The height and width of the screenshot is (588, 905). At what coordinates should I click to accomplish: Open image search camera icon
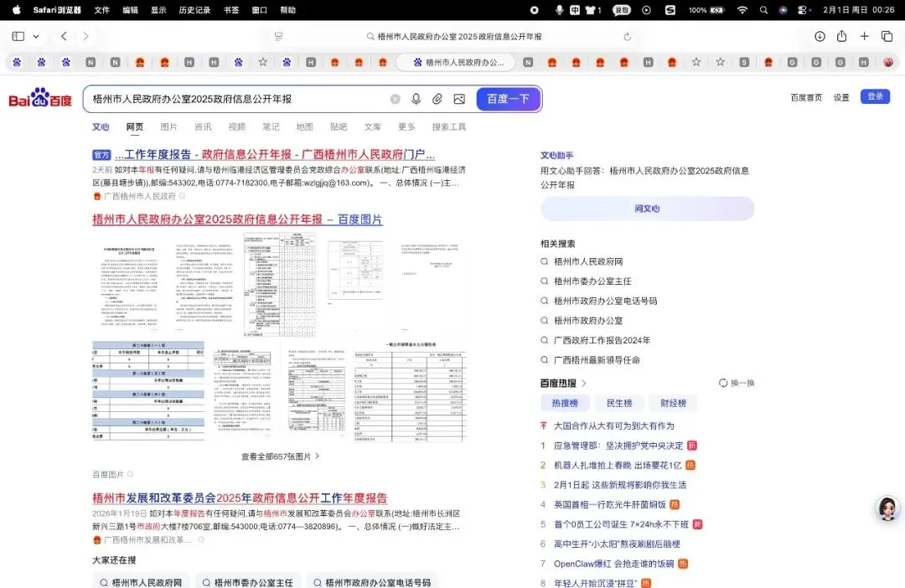pyautogui.click(x=459, y=99)
